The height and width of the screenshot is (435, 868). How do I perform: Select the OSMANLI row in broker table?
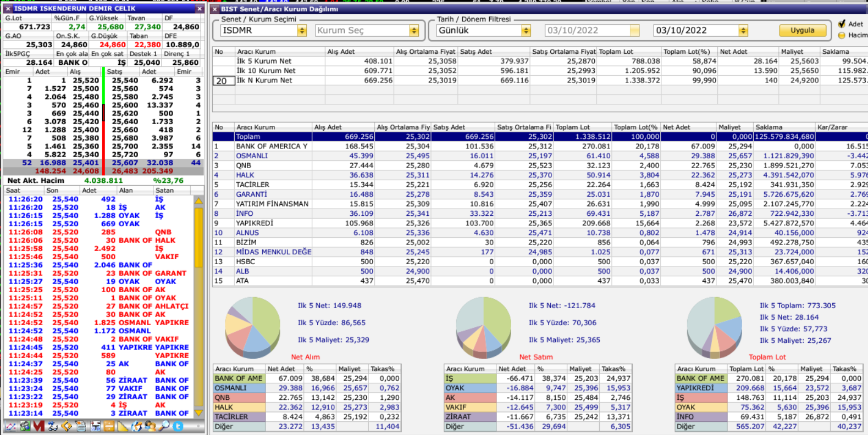[x=540, y=156]
